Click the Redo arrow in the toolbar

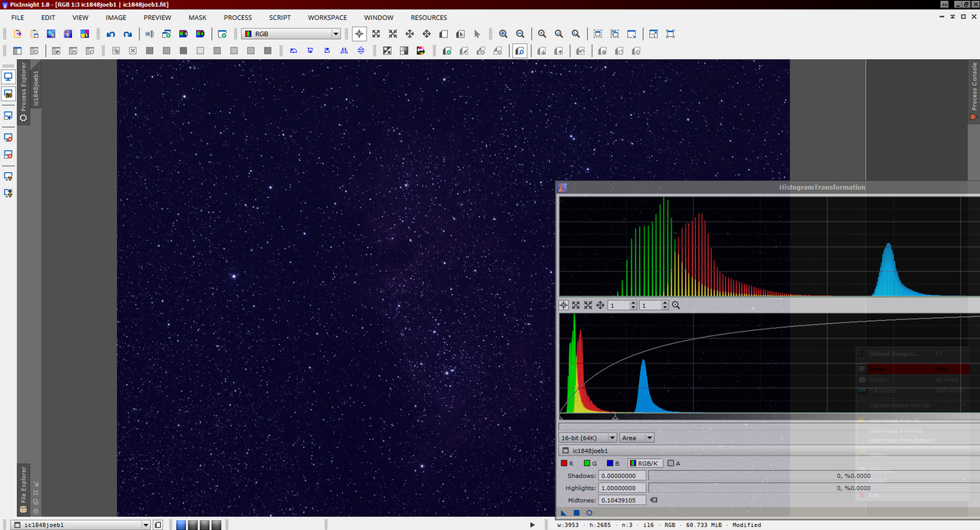[x=128, y=34]
